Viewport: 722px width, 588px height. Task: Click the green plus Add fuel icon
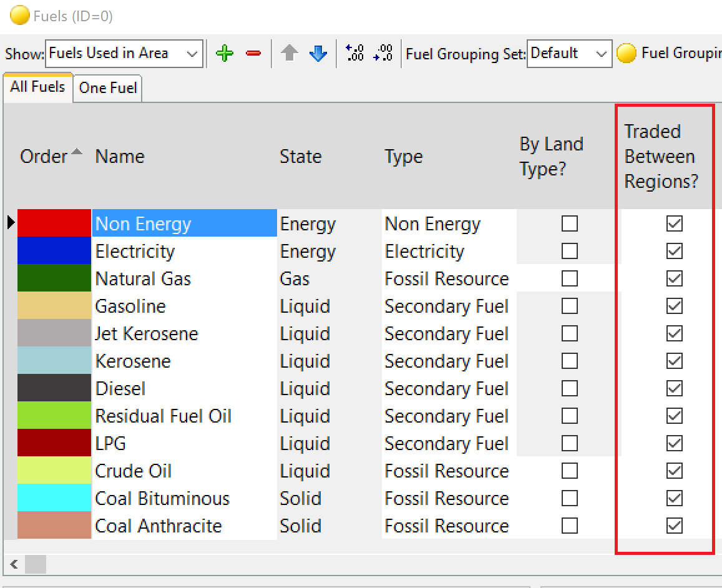[225, 54]
